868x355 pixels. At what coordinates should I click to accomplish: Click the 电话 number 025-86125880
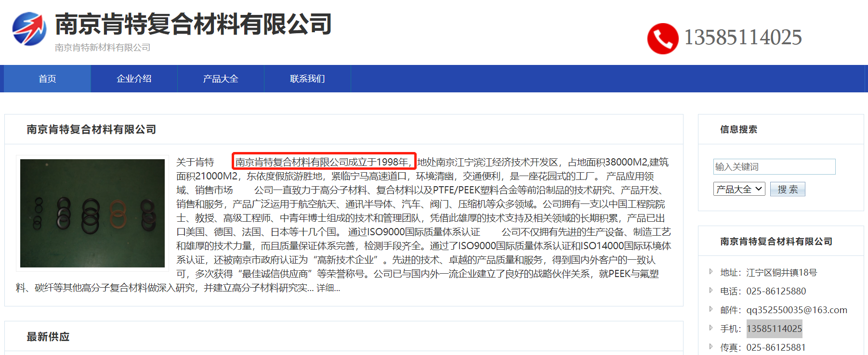(776, 292)
